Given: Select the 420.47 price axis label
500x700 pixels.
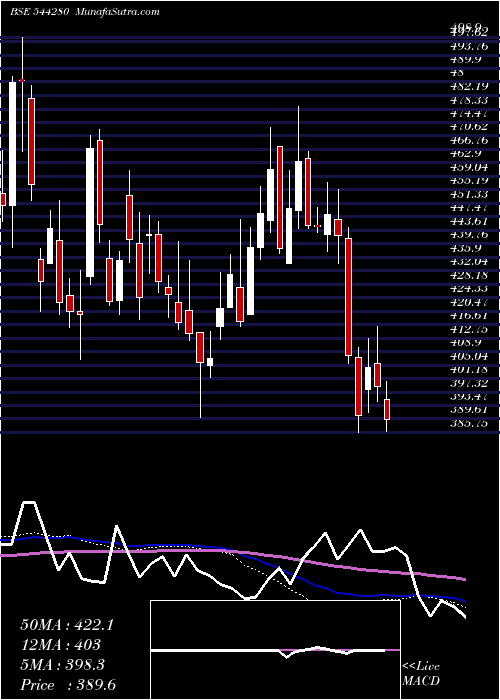Looking at the screenshot, I should click(x=469, y=303).
